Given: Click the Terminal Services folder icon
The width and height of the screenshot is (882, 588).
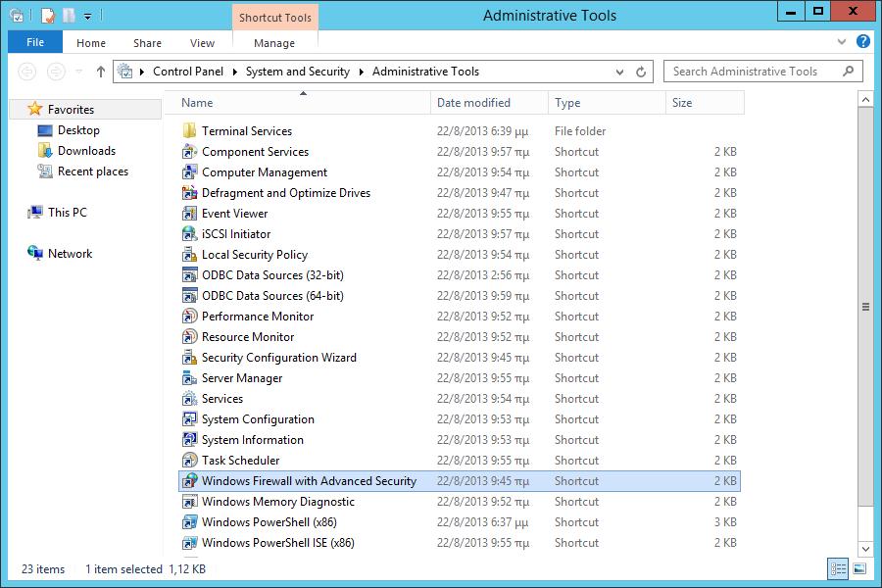Looking at the screenshot, I should [x=189, y=130].
